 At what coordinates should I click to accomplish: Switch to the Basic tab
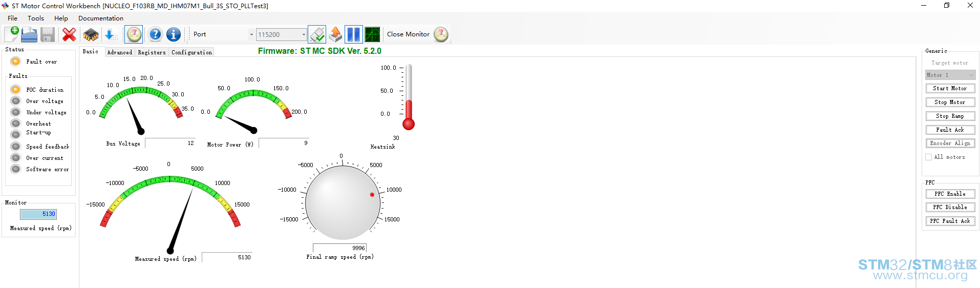[91, 52]
